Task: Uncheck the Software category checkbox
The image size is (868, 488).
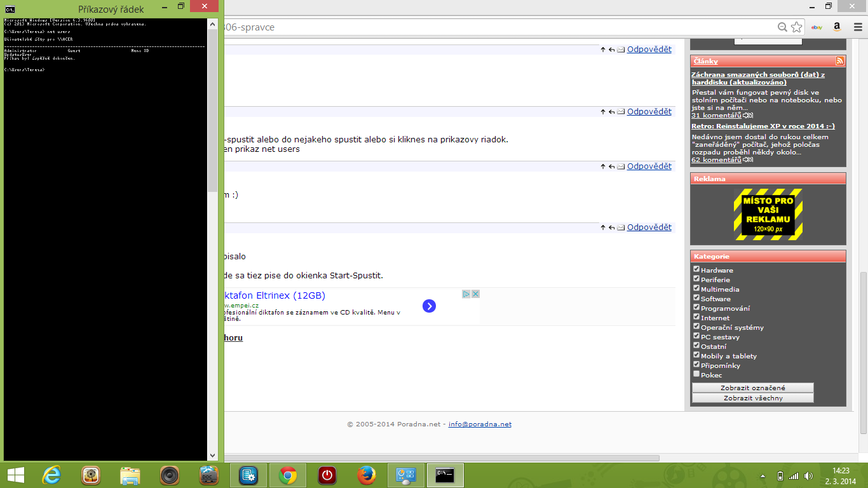Action: [x=696, y=297]
